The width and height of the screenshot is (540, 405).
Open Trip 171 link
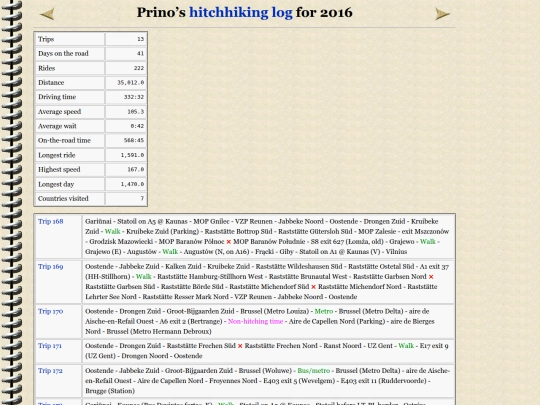tap(50, 346)
